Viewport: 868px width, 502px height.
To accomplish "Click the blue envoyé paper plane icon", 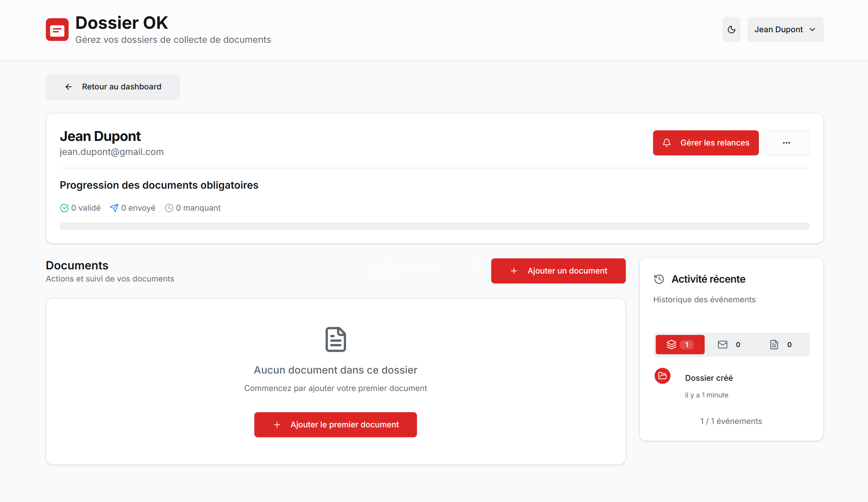I will pyautogui.click(x=114, y=208).
